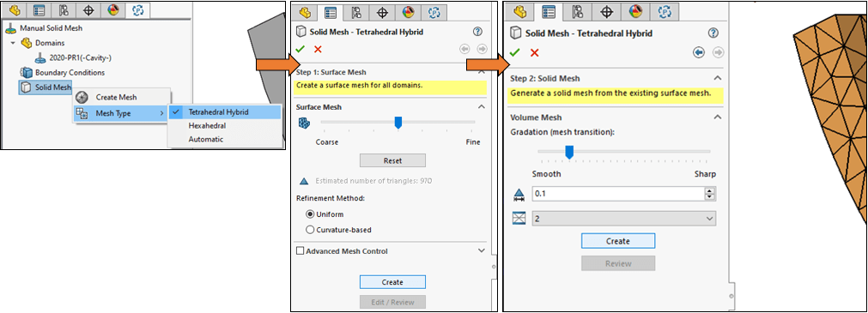Image resolution: width=868 pixels, height=313 pixels.
Task: Open ConfigurationManager tab in the Step 2 Solid Mesh panel
Action: point(577,11)
